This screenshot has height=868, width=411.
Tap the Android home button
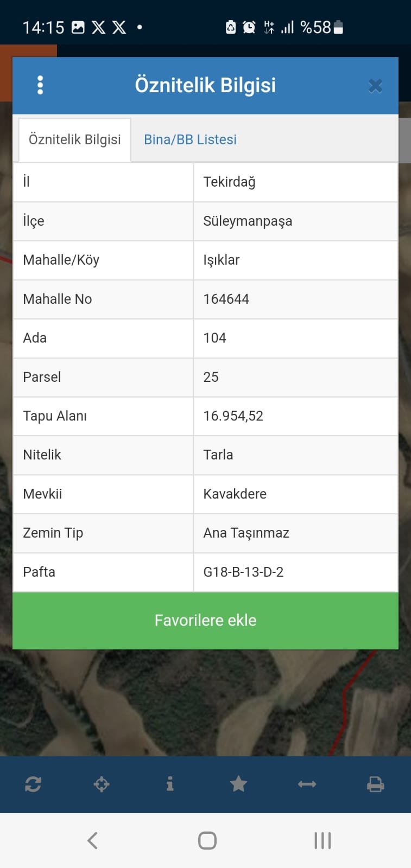coord(207,840)
